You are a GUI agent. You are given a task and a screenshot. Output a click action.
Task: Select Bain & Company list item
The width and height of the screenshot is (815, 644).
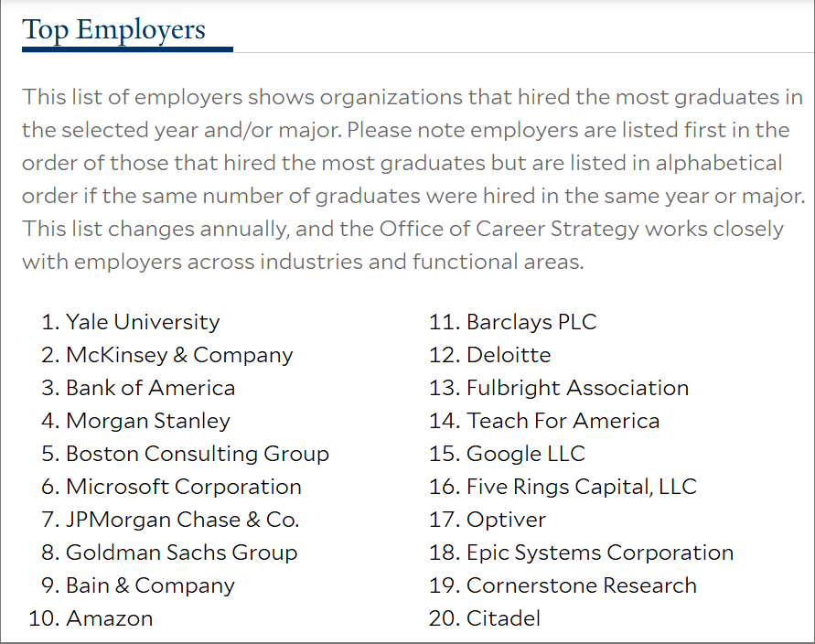[x=150, y=585]
